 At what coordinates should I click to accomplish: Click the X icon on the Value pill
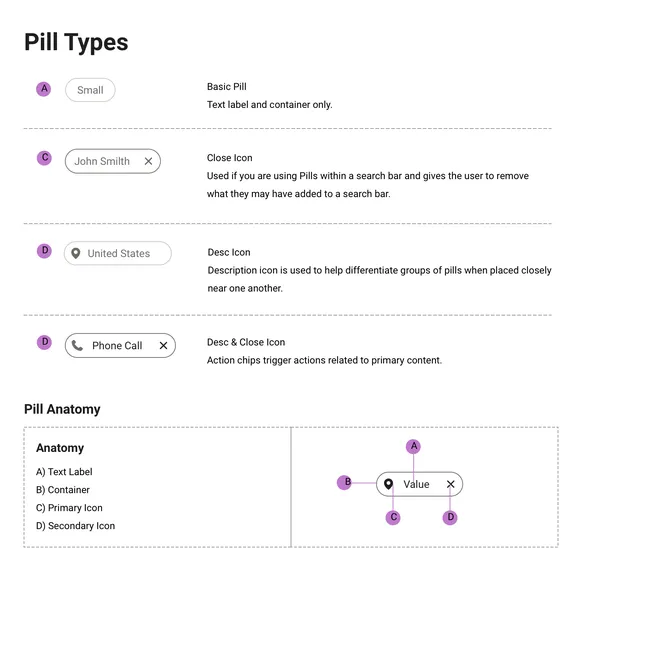pos(451,484)
